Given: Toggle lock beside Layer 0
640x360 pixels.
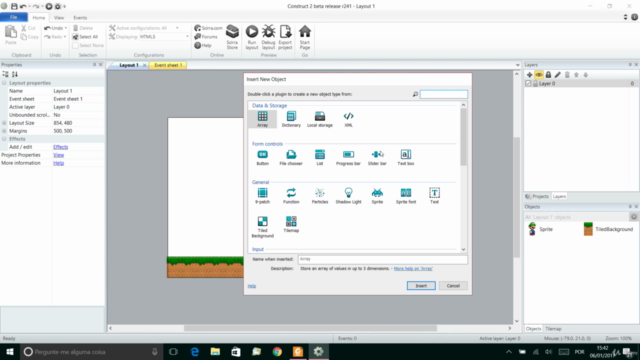Looking at the screenshot, I should 535,83.
